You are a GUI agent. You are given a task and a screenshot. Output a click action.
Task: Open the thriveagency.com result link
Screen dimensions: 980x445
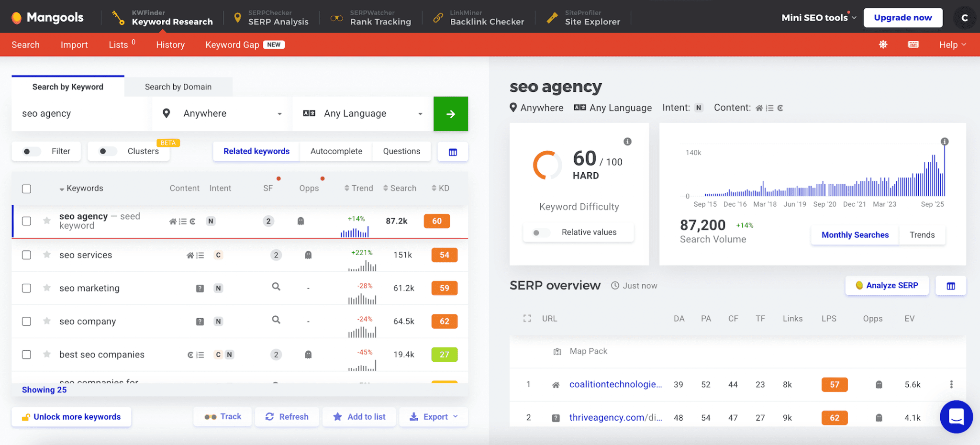click(615, 418)
